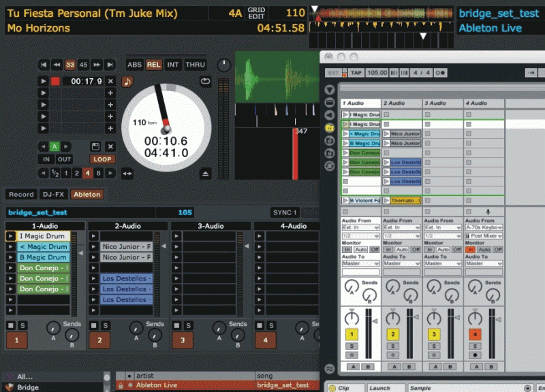Viewport: 545px width, 392px height.
Task: Click Send A knob on 1-Audio track
Action: 52,329
